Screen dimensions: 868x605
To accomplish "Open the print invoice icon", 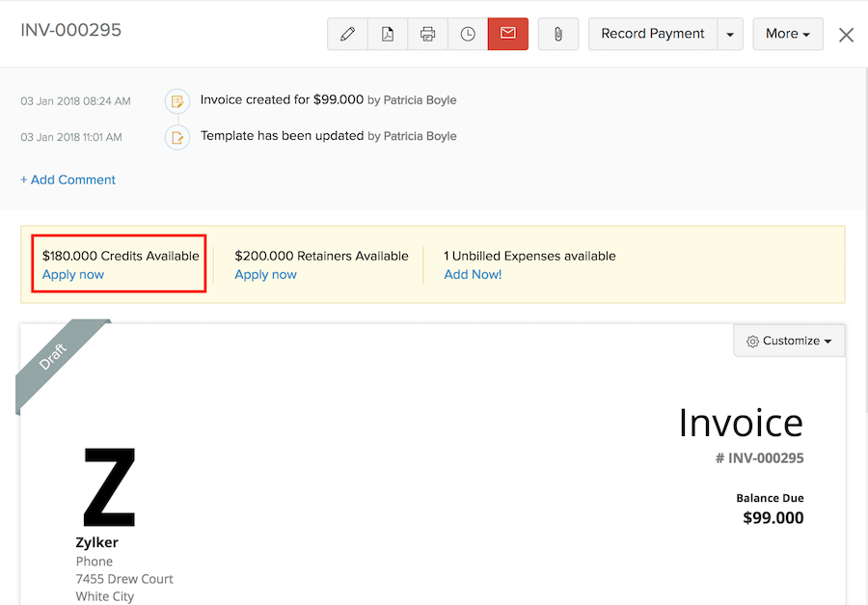I will click(427, 33).
